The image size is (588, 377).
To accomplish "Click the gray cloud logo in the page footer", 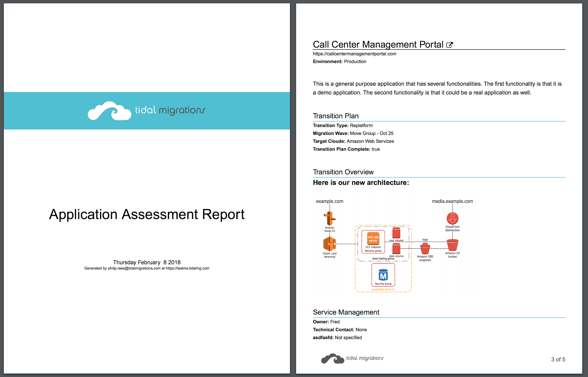I will click(x=333, y=358).
